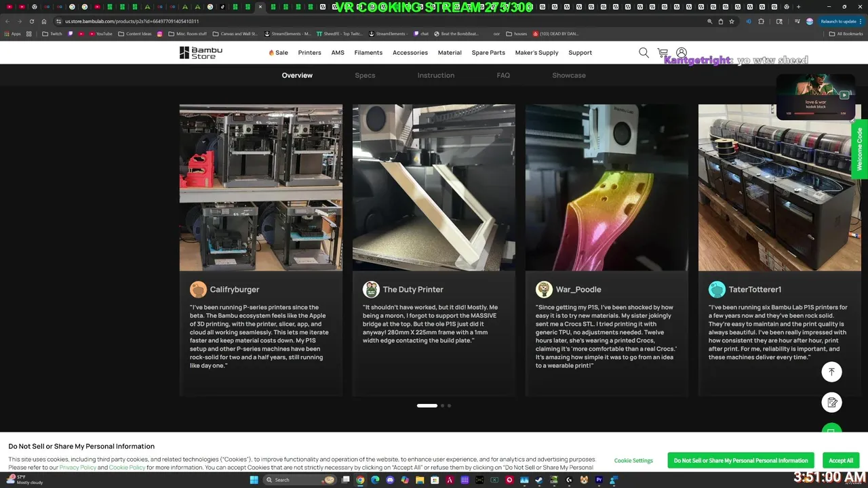Open the Chrome profile avatar
This screenshot has height=488, width=868.
[x=810, y=21]
